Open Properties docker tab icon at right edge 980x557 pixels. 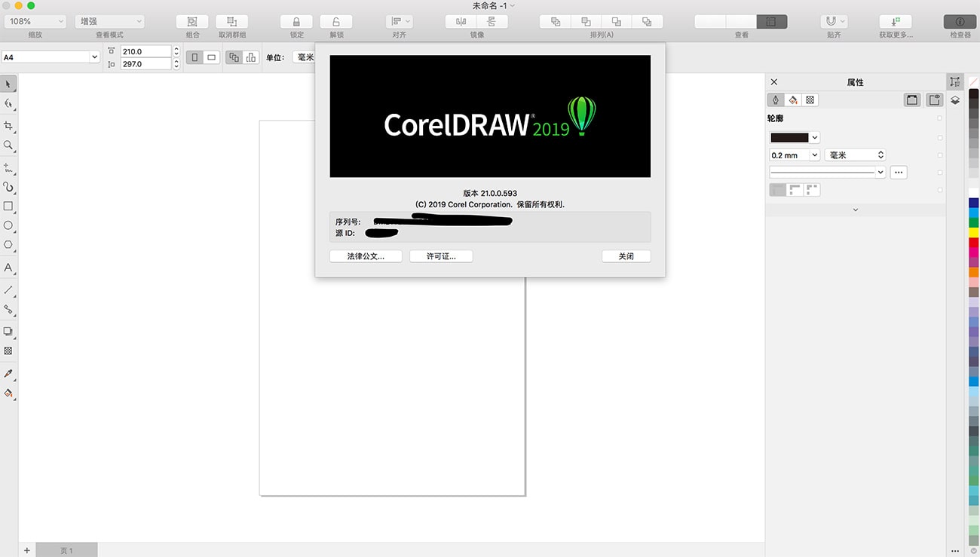pos(955,82)
